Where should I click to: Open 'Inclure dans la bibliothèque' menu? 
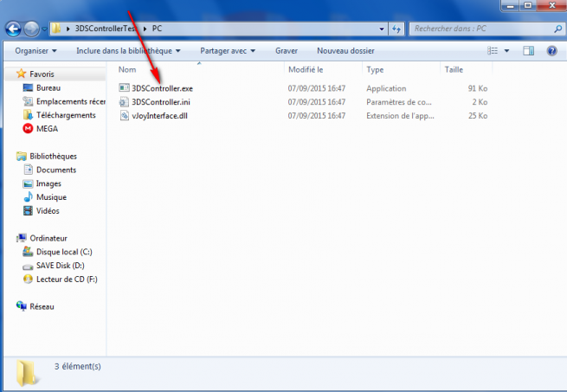[x=128, y=51]
